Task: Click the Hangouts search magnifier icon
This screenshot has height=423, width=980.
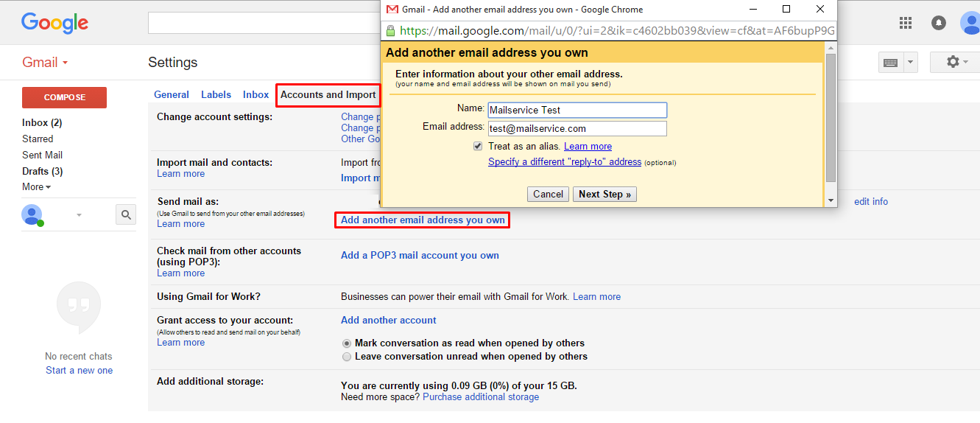Action: tap(126, 214)
